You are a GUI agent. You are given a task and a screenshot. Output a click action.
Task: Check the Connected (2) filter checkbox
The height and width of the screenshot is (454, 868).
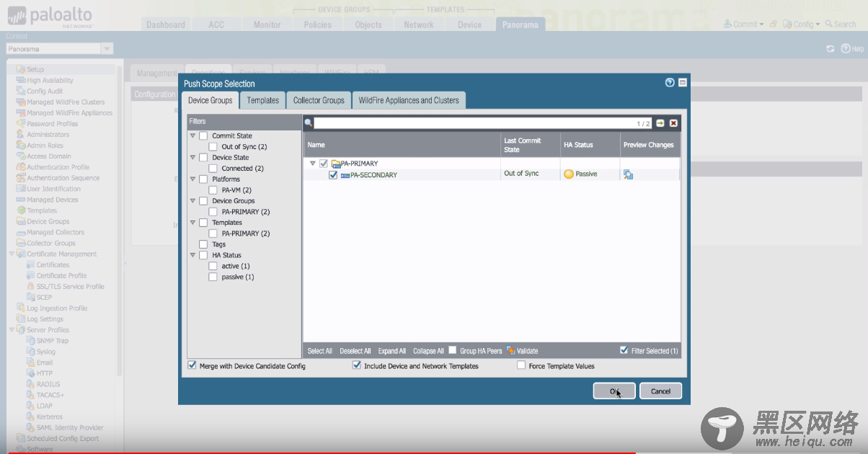[213, 168]
